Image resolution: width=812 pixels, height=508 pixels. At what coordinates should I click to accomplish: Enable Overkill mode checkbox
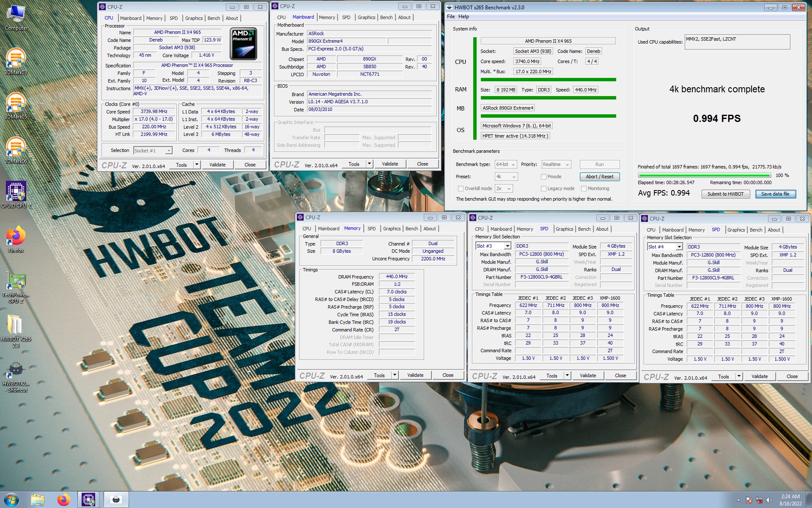coord(461,188)
